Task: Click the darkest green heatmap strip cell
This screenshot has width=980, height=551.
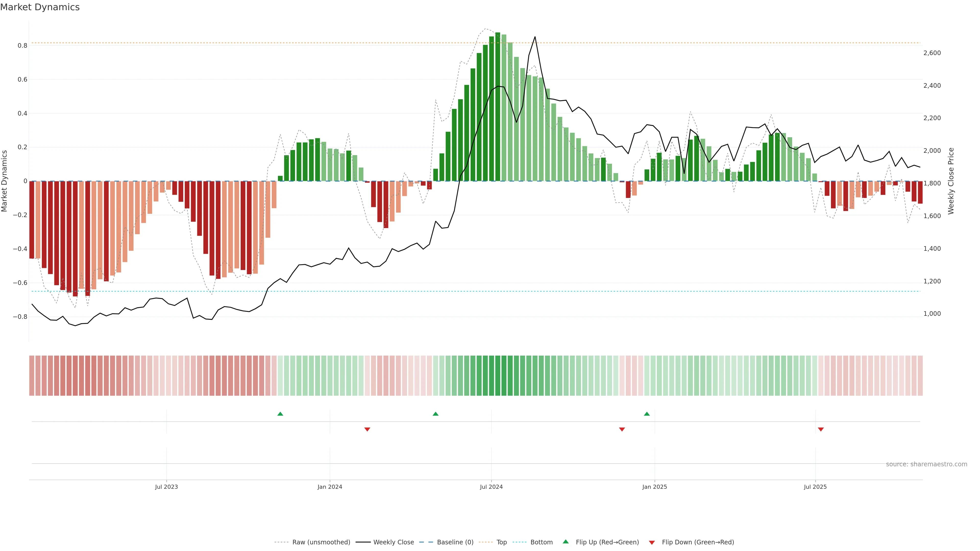Action: (x=498, y=376)
